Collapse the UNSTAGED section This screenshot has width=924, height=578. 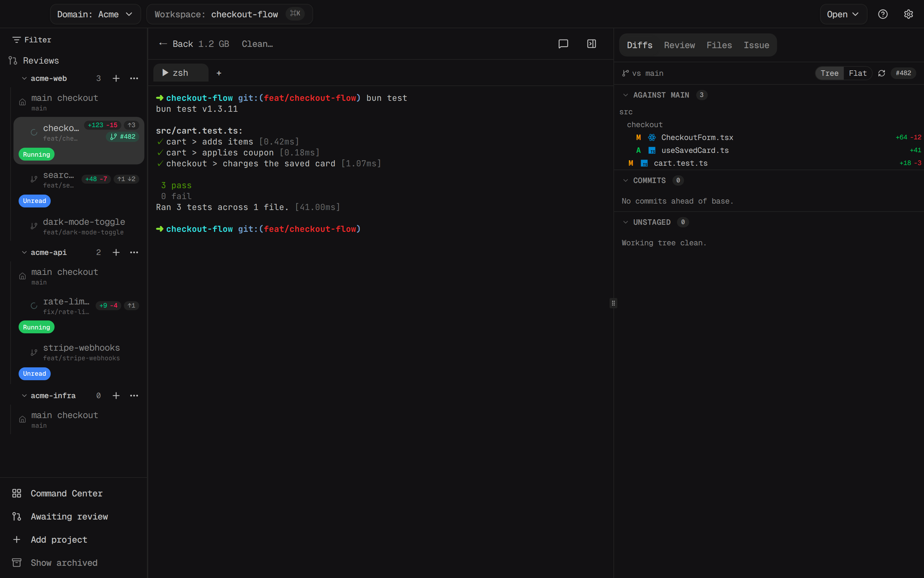coord(625,222)
